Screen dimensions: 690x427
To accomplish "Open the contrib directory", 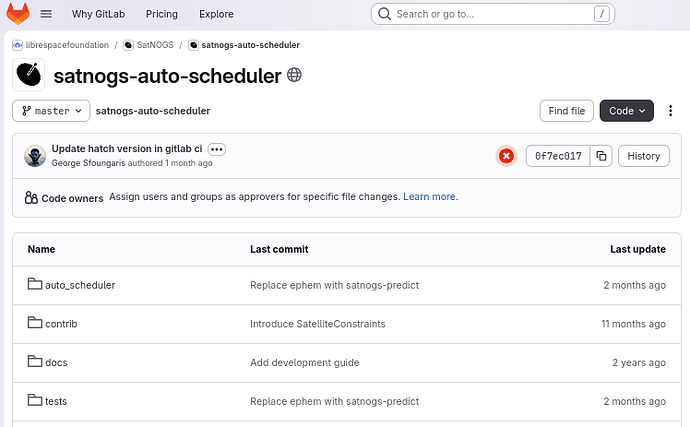I will (x=61, y=324).
